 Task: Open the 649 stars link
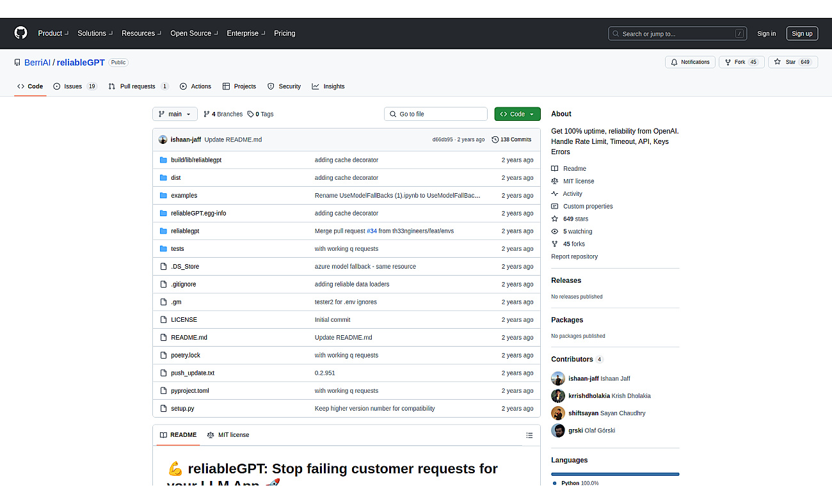tap(570, 219)
